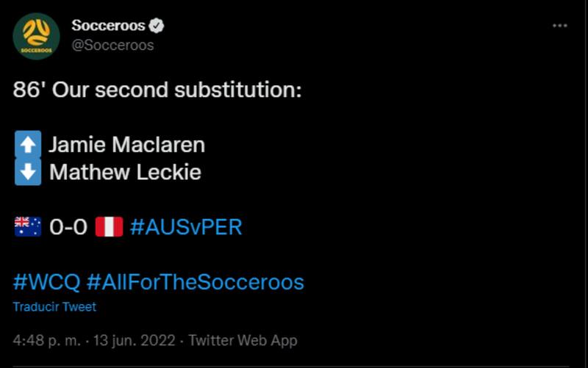Screen dimensions: 588x368
Task: Click the Australian flag emoji
Action: [x=28, y=227]
